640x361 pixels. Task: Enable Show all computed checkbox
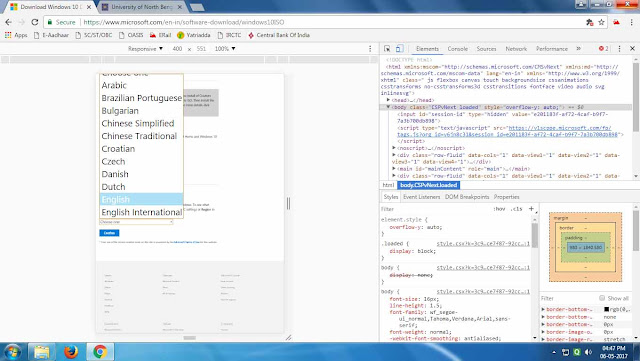[602, 298]
